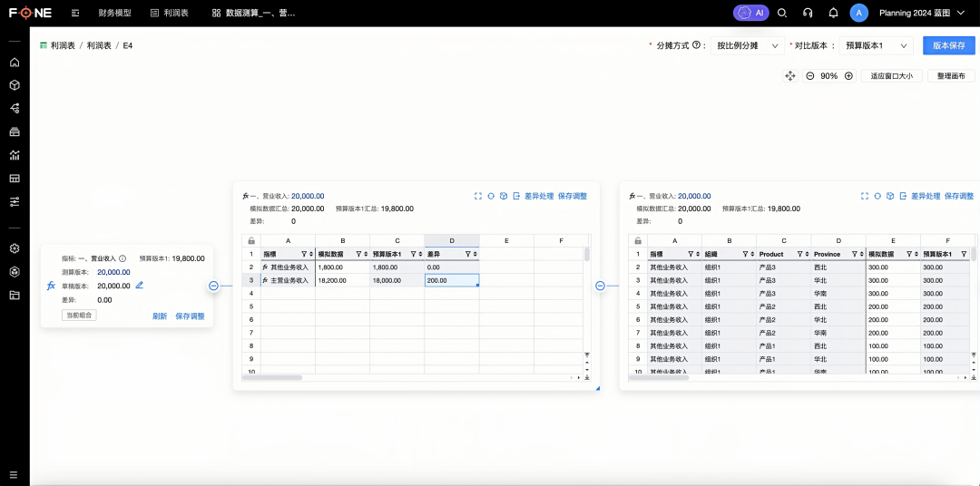Click the help icon next to 分摊方式
The height and width of the screenshot is (486, 980).
(696, 45)
